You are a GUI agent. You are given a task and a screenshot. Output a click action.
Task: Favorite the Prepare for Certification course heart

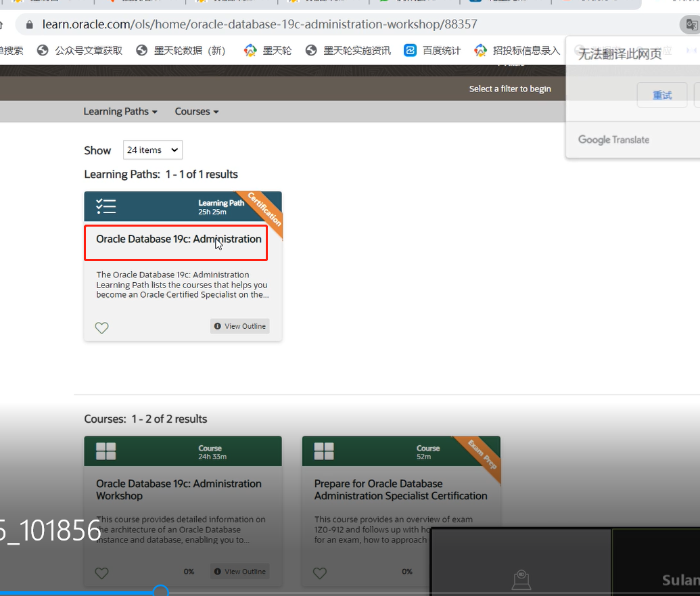tap(320, 573)
